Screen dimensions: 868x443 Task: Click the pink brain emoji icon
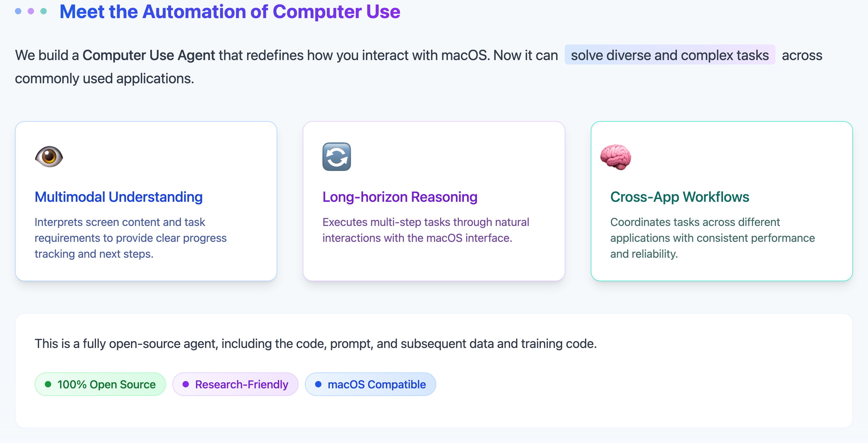click(x=616, y=157)
